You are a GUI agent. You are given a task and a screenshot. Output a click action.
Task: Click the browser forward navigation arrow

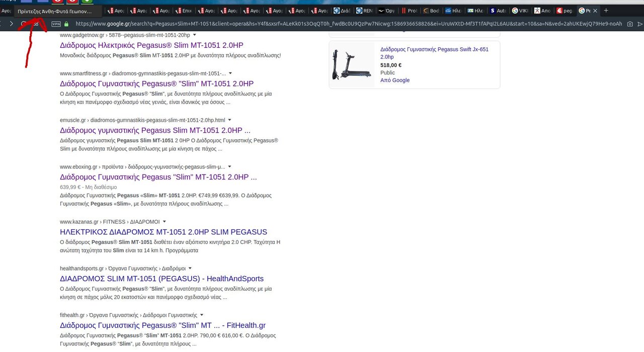coord(11,24)
